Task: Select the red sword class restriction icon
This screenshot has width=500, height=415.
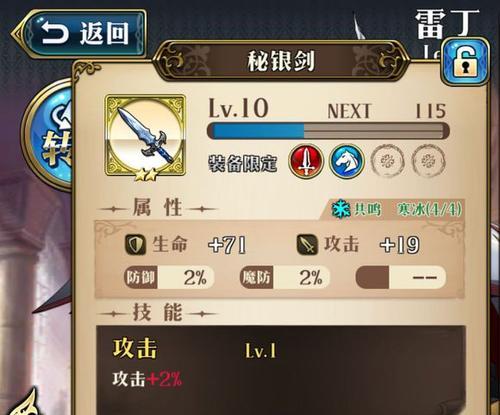Action: pos(305,161)
